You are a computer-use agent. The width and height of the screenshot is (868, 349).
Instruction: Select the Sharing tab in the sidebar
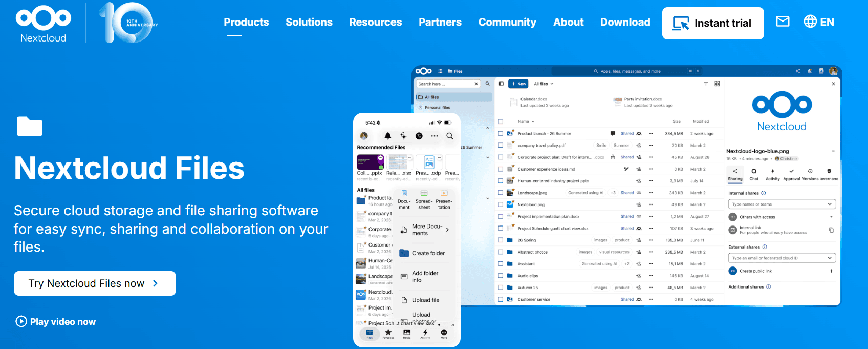[735, 174]
